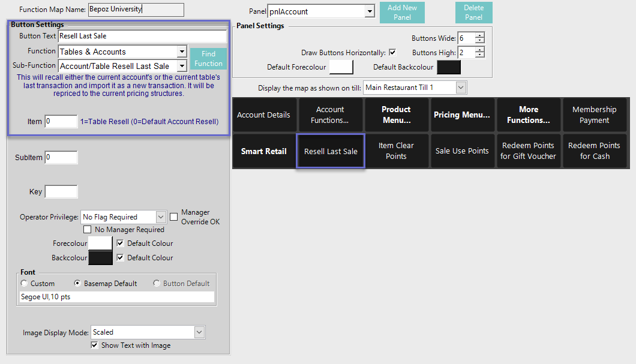Viewport: 636px width, 364px height.
Task: Toggle Draw Buttons Horizontally checkbox
Action: coord(393,53)
